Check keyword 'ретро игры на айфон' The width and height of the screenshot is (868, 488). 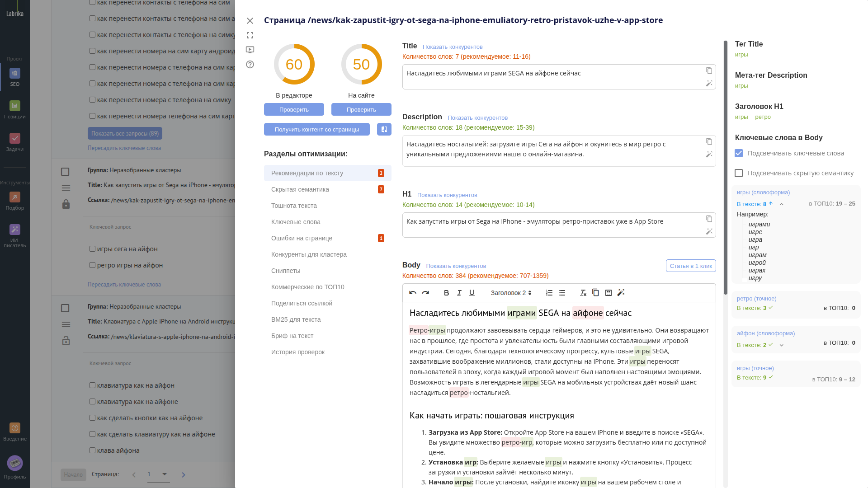92,265
